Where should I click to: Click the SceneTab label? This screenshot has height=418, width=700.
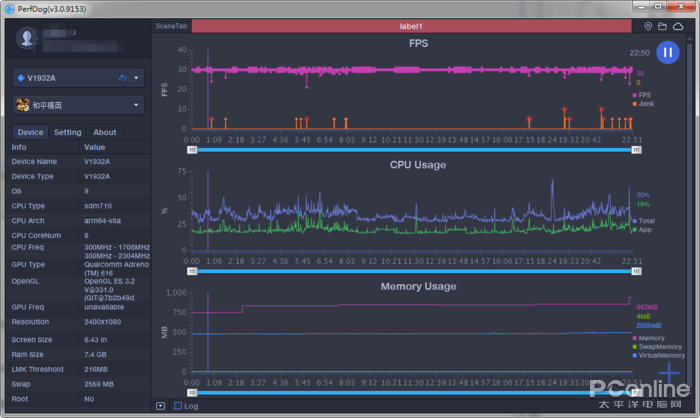tap(171, 26)
